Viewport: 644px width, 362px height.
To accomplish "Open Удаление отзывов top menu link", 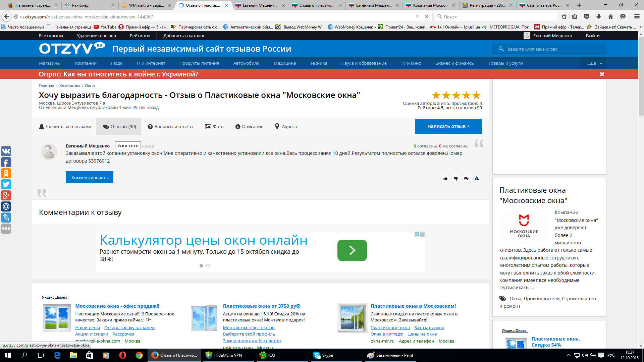I will [x=96, y=36].
